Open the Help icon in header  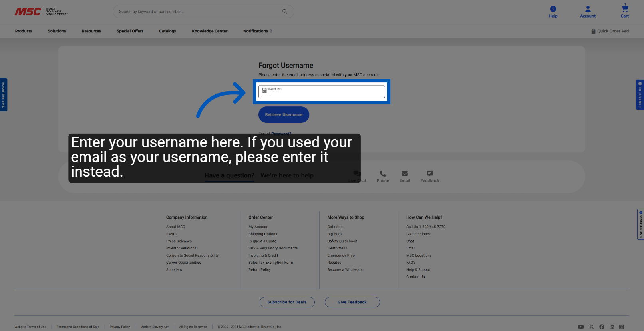pyautogui.click(x=553, y=12)
